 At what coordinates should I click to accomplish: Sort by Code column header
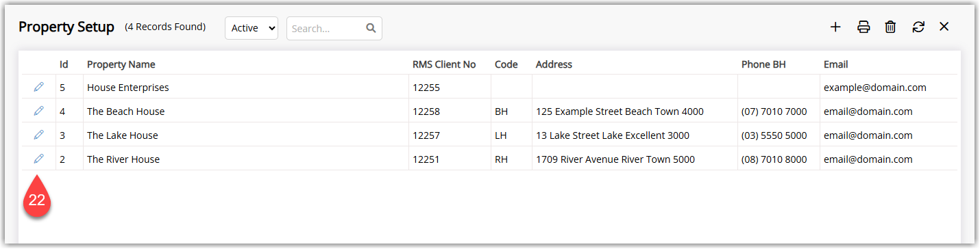click(506, 64)
